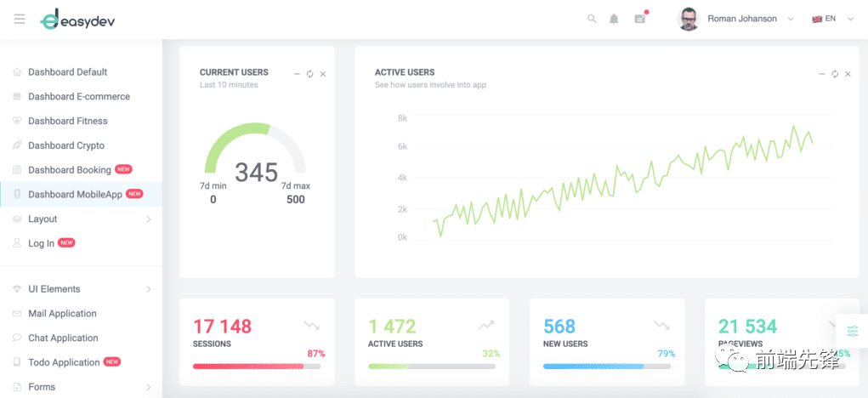Toggle the hamburger sidebar menu
Viewport: 868px width, 398px height.
20,19
